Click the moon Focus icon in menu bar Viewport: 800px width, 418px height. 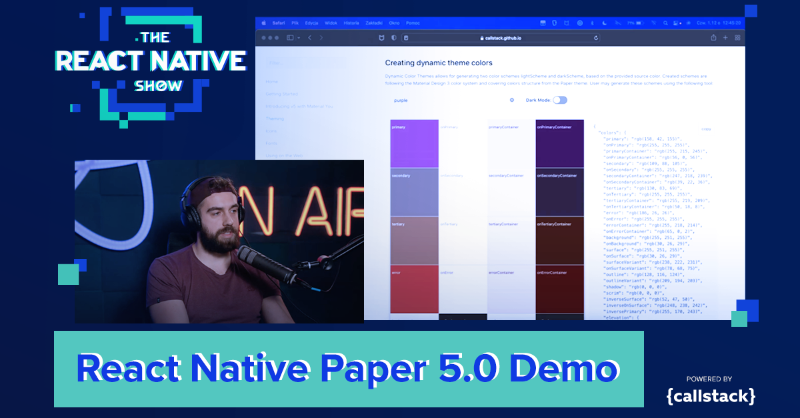point(605,23)
